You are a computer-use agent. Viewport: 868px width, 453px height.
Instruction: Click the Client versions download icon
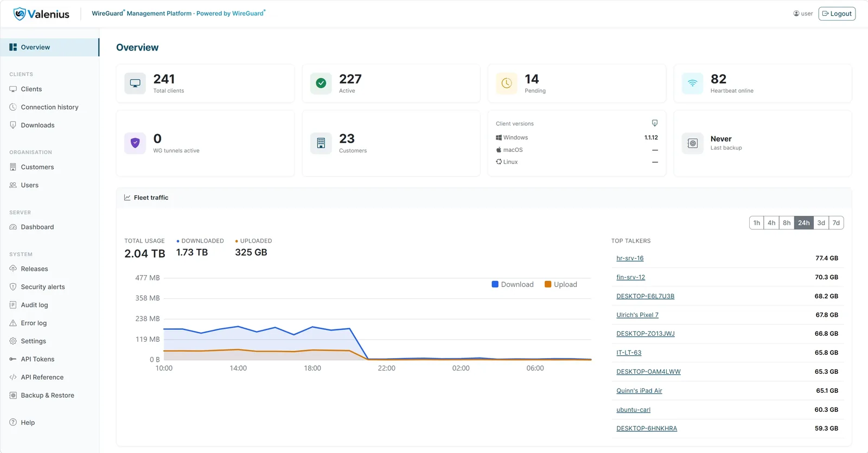(655, 123)
